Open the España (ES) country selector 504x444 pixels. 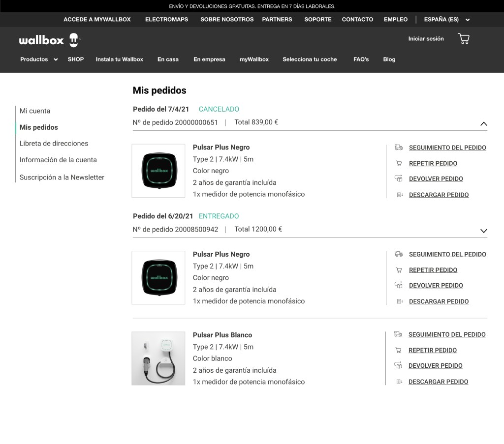coord(446,20)
